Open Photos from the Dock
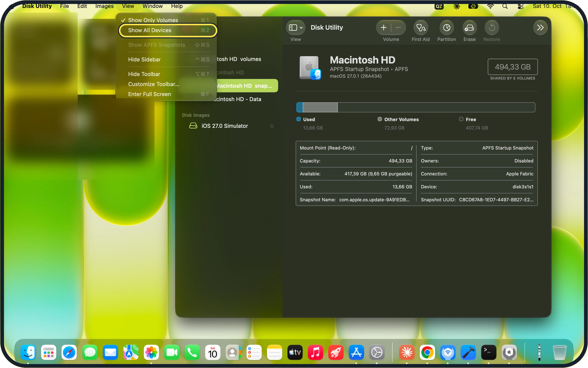Viewport: 588px width, 368px height. [151, 353]
